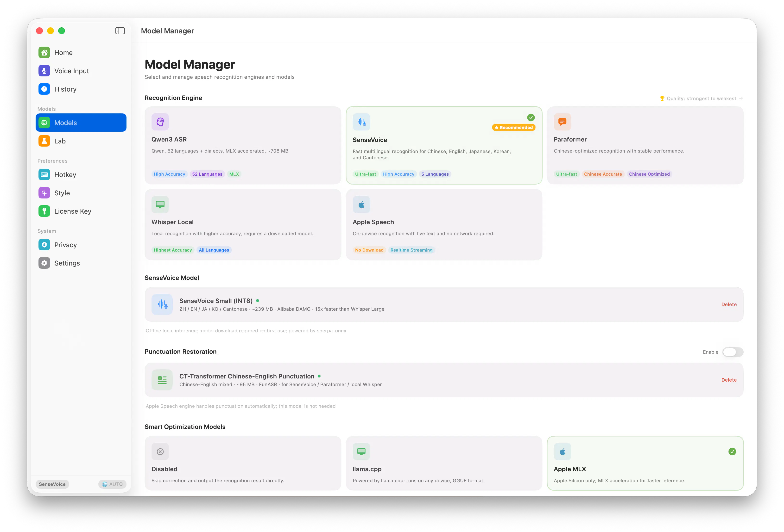Click the Qwen3 ASR brain icon
This screenshot has height=532, width=784.
coord(160,122)
